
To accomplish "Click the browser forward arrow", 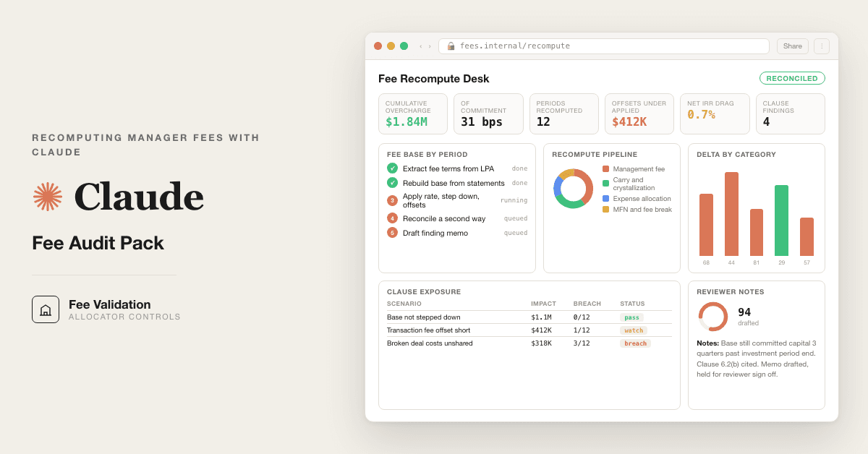I will pos(430,46).
